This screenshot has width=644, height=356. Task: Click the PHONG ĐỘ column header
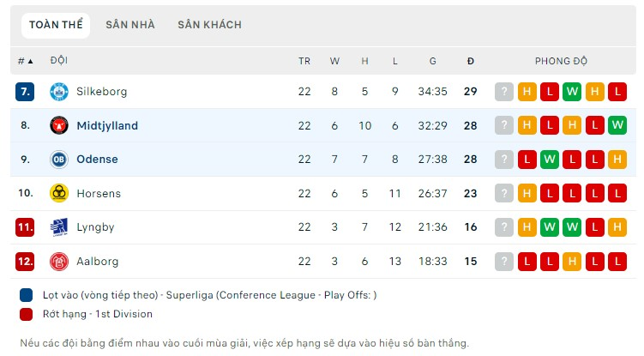coord(561,61)
